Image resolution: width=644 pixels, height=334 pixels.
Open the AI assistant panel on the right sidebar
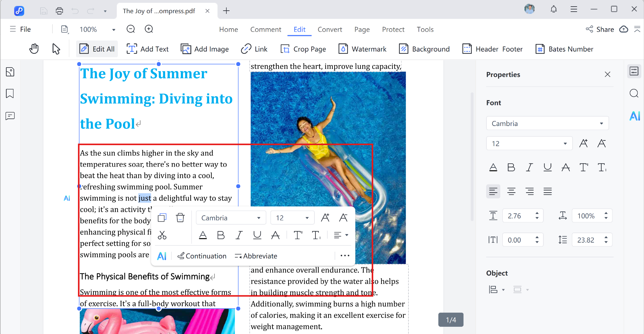(x=635, y=116)
